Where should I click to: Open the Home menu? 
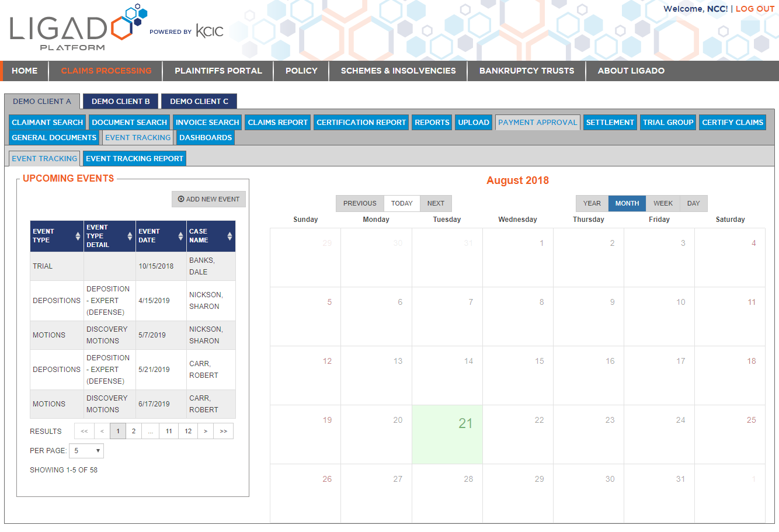click(25, 71)
